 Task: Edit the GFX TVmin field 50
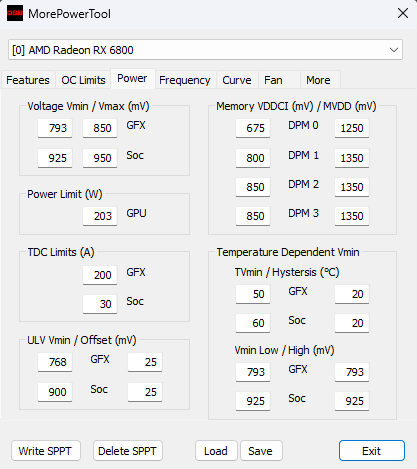253,294
